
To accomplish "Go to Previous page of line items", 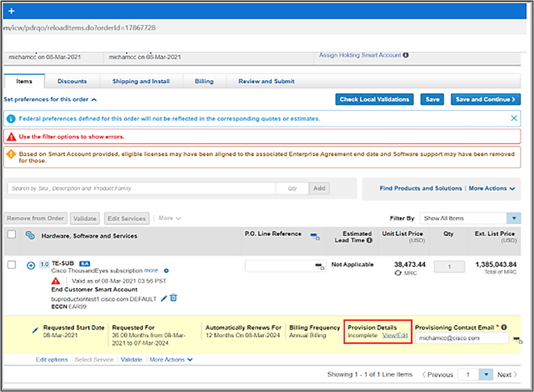I will coord(438,375).
